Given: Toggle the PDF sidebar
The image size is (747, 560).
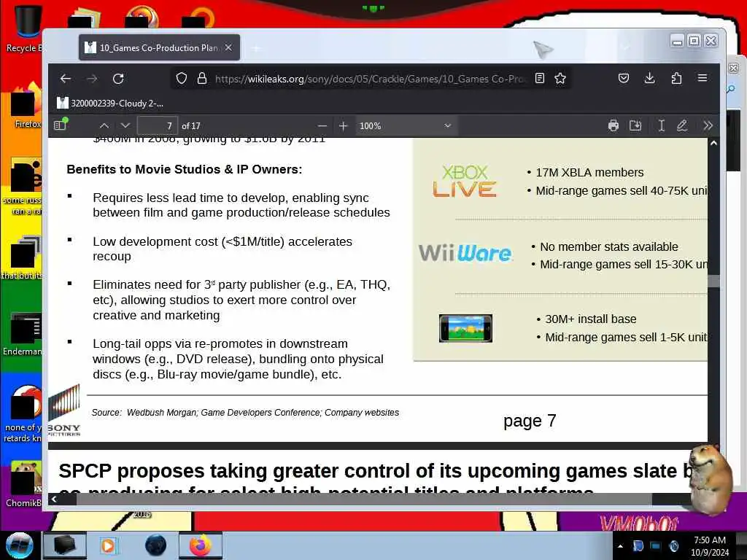Looking at the screenshot, I should pyautogui.click(x=61, y=125).
